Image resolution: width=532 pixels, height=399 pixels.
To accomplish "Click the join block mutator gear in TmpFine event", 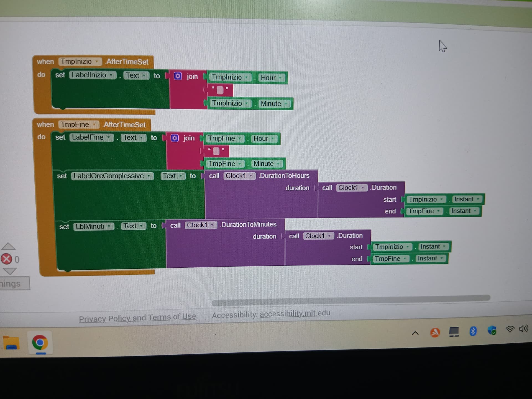I will pos(175,138).
